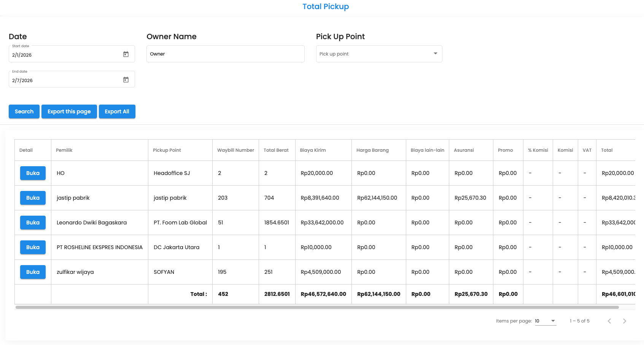Go to previous page of results

tap(609, 321)
